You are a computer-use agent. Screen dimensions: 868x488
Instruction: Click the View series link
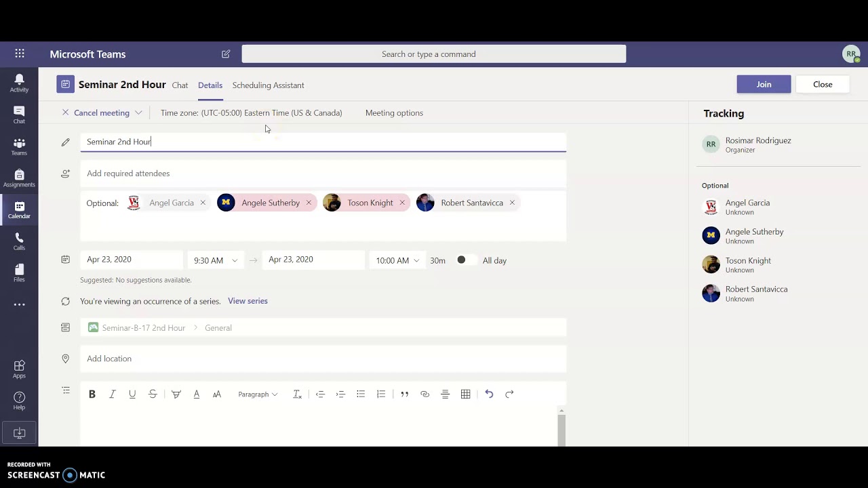[248, 301]
